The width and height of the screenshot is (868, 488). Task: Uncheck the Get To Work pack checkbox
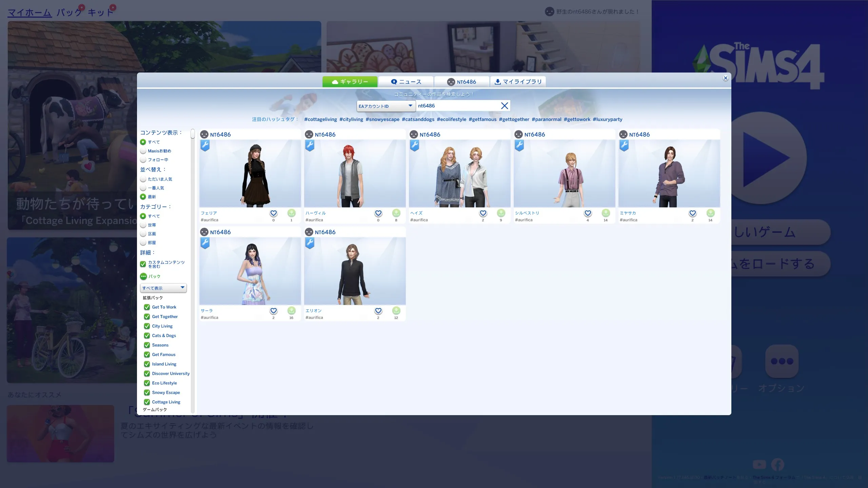147,307
